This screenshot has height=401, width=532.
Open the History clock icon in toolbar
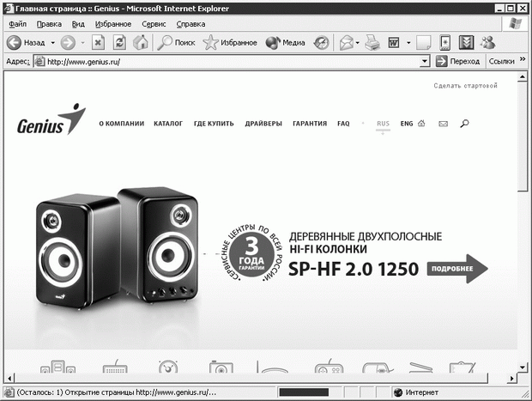321,42
